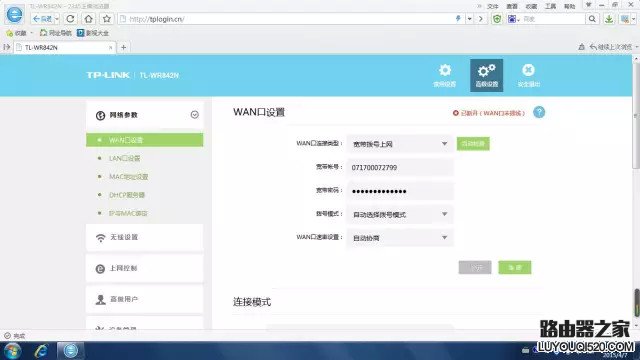Go to the browser home page icon
Image resolution: width=640 pixels, height=360 pixels.
89,19
